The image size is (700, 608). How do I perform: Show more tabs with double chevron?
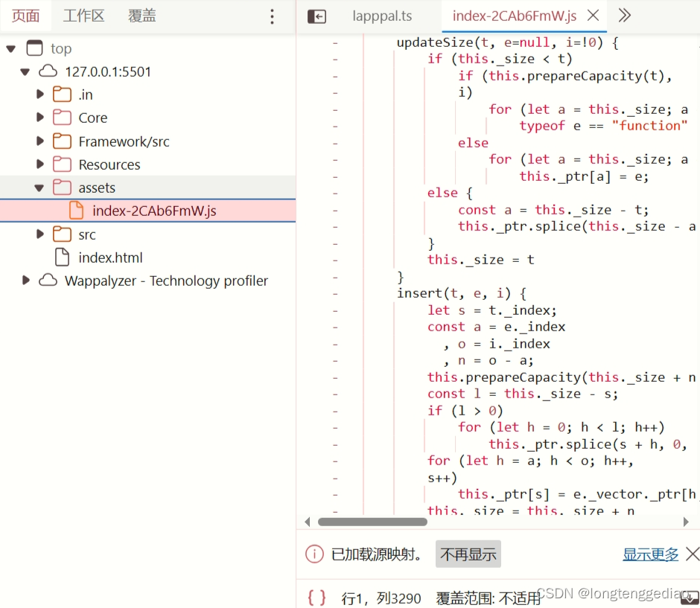point(625,16)
